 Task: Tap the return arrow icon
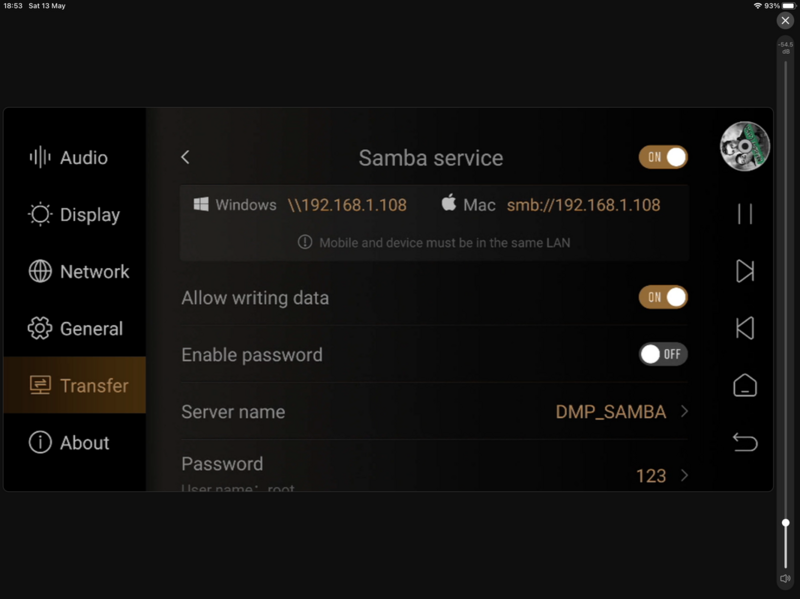[x=745, y=442]
